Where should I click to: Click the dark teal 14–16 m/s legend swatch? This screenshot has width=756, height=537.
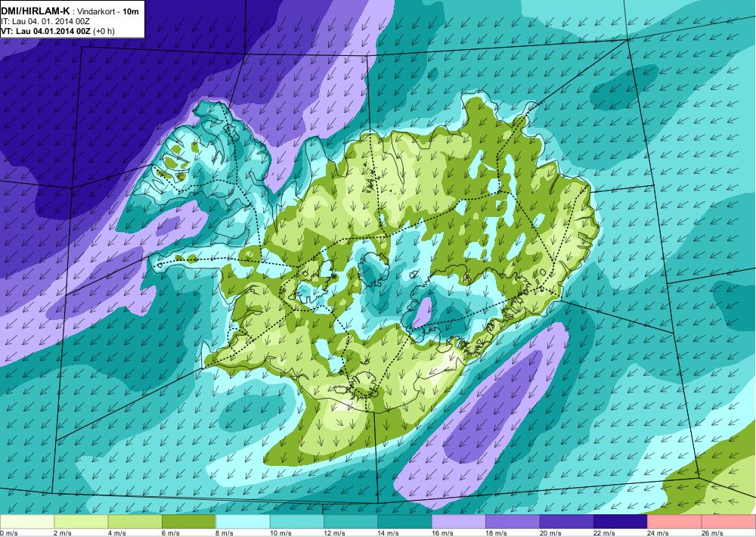pyautogui.click(x=405, y=522)
